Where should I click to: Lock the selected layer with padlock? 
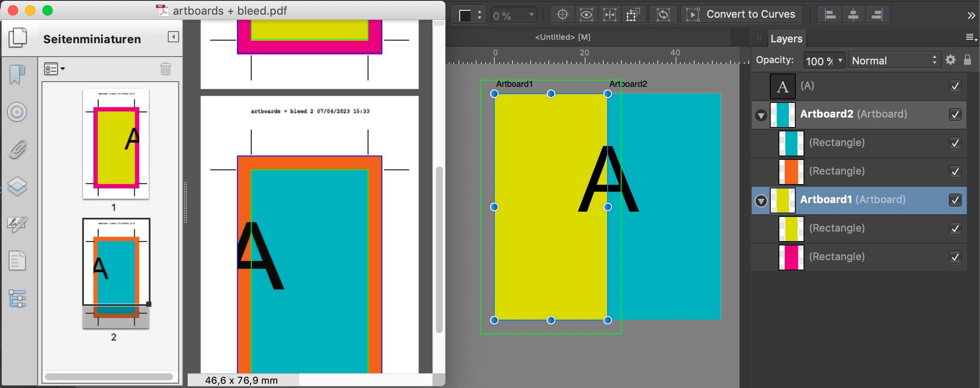pos(967,60)
